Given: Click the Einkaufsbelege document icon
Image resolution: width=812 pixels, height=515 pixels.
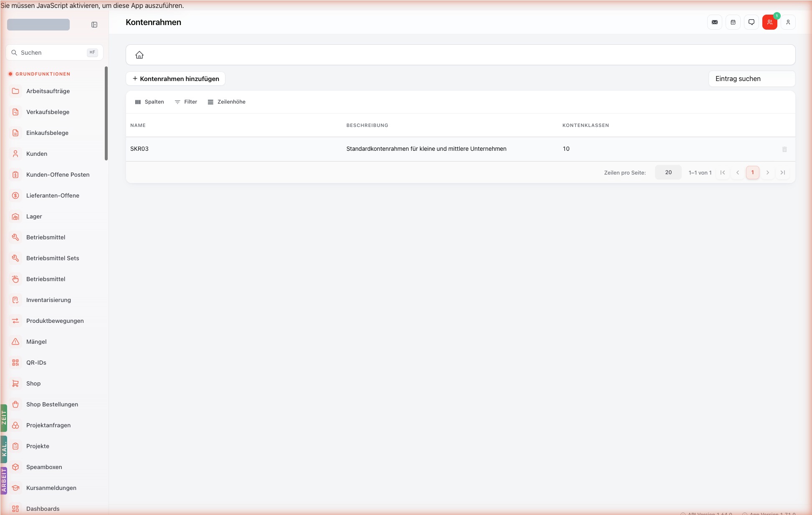Looking at the screenshot, I should coord(15,133).
